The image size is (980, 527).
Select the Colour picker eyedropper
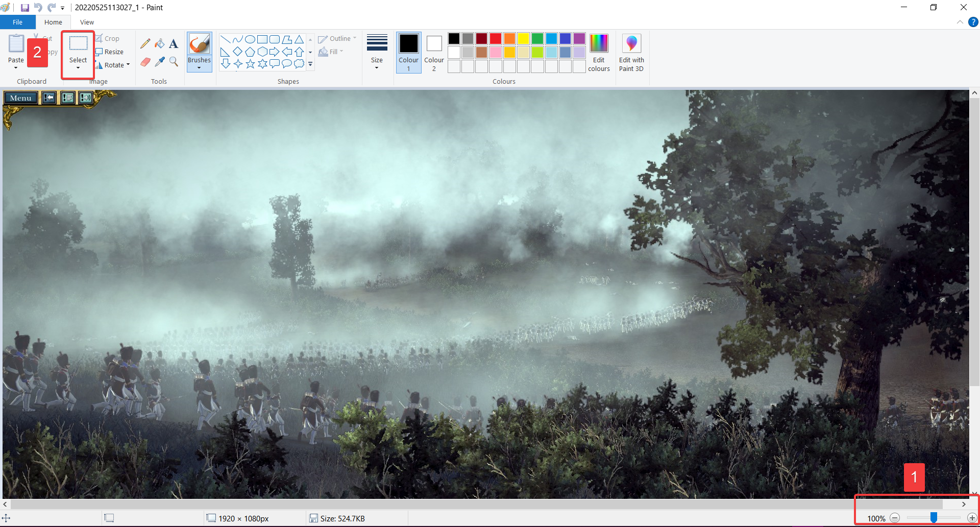[x=160, y=62]
